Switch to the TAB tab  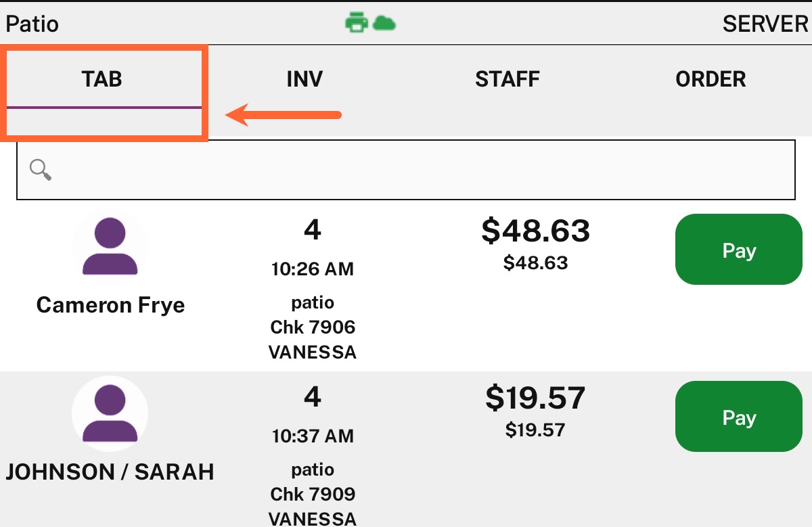tap(102, 79)
